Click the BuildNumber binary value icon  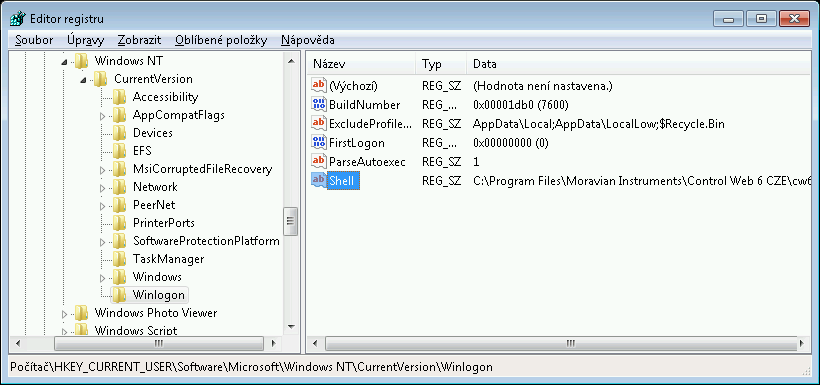click(318, 104)
